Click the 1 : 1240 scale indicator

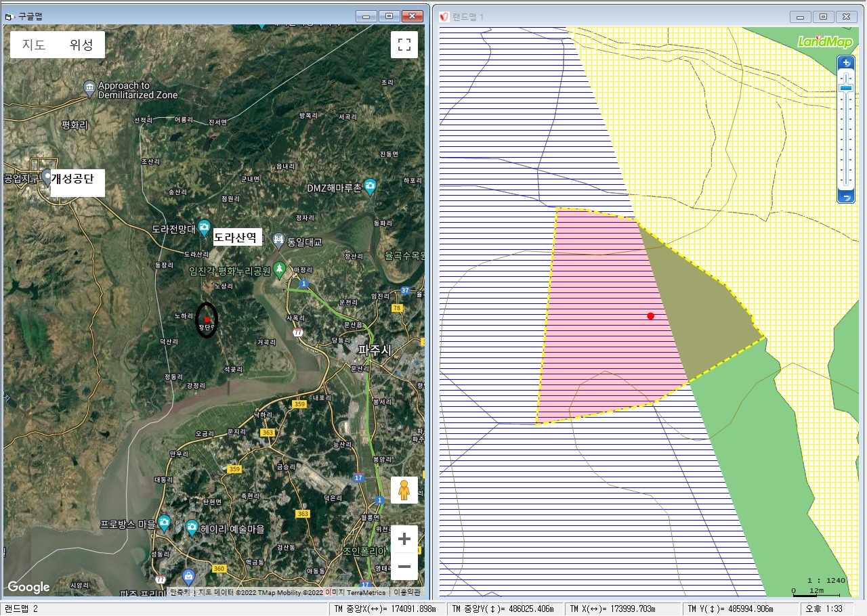[x=826, y=580]
